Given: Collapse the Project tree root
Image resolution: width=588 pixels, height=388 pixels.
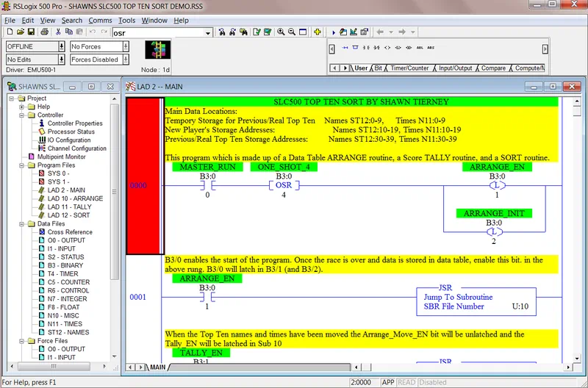Looking at the screenshot, I should tap(11, 98).
